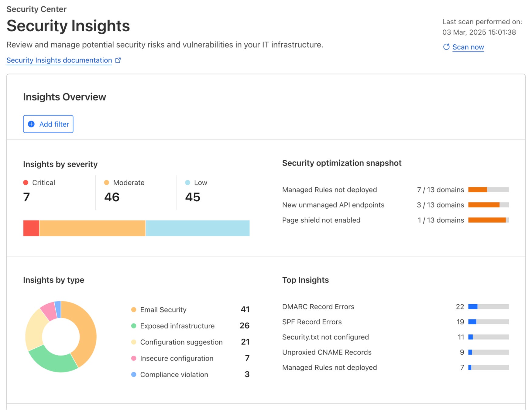Click the plus icon in Add filter

(x=31, y=124)
